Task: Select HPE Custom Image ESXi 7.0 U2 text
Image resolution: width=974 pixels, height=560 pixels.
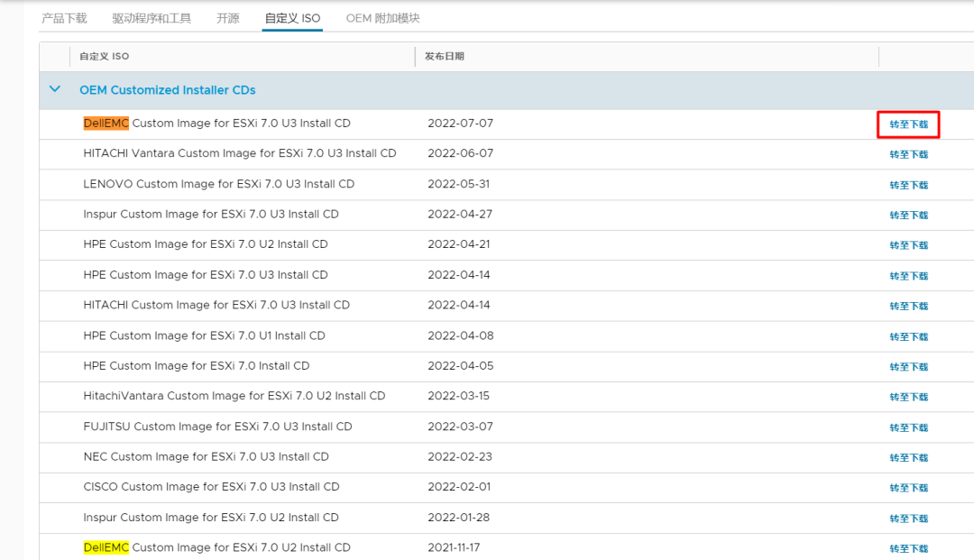Action: 206,244
